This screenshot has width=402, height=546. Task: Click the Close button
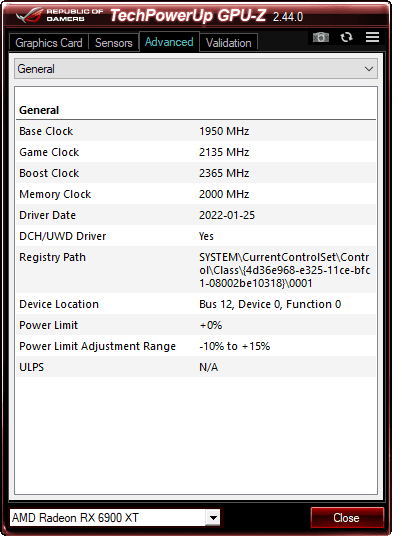(x=346, y=518)
